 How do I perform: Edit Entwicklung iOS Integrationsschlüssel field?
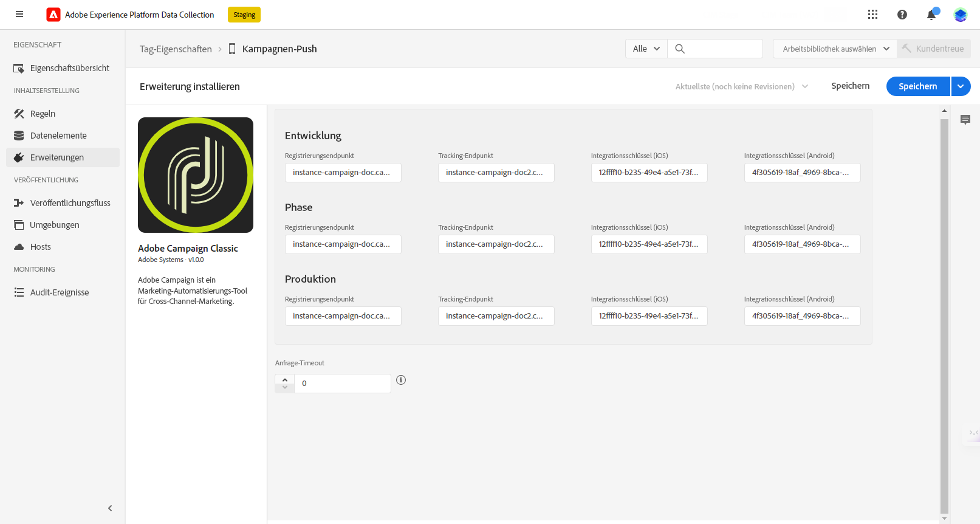coord(649,173)
